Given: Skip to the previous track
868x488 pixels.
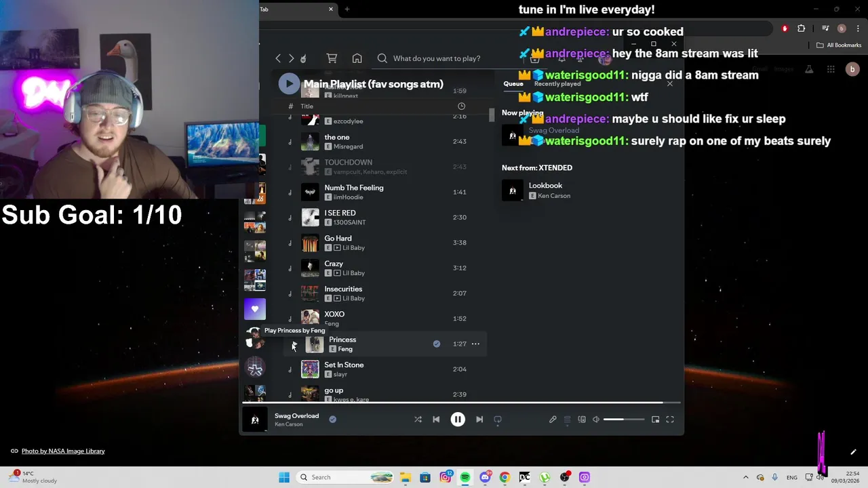Looking at the screenshot, I should click(436, 420).
